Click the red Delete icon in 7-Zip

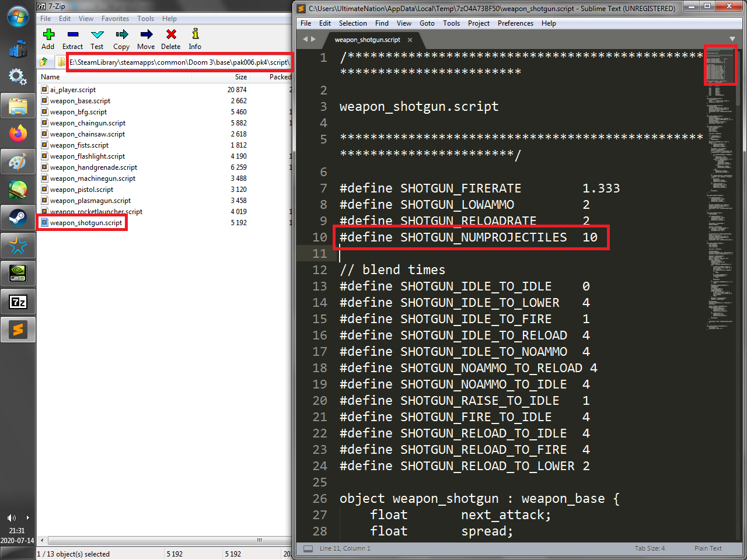tap(171, 38)
